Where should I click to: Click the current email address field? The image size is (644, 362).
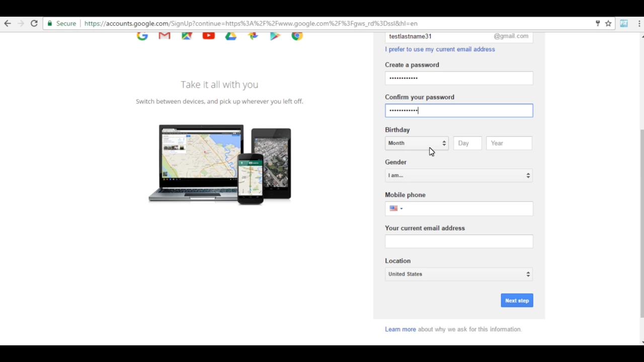tap(459, 241)
